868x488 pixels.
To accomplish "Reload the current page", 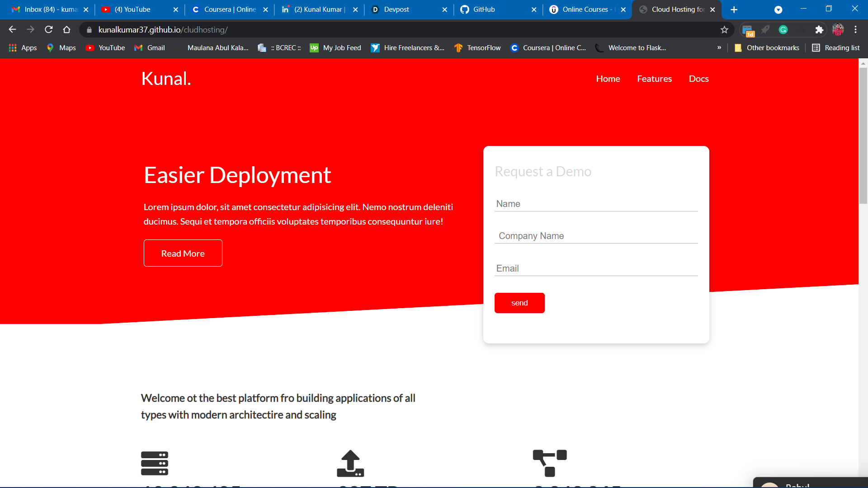I will tap(49, 30).
